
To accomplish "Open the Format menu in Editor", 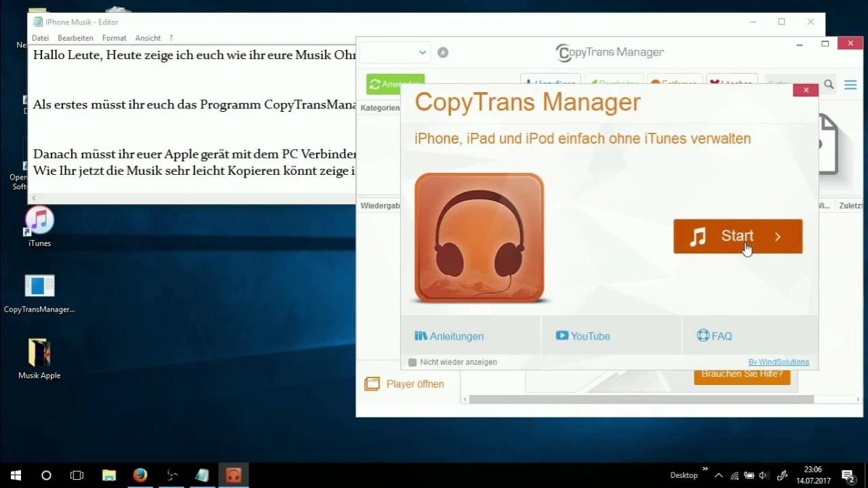I will point(114,38).
